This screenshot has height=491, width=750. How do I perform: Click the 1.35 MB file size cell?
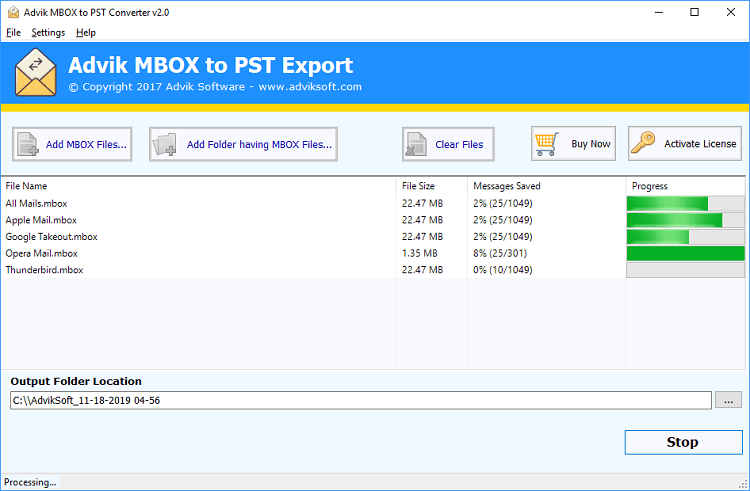click(419, 253)
